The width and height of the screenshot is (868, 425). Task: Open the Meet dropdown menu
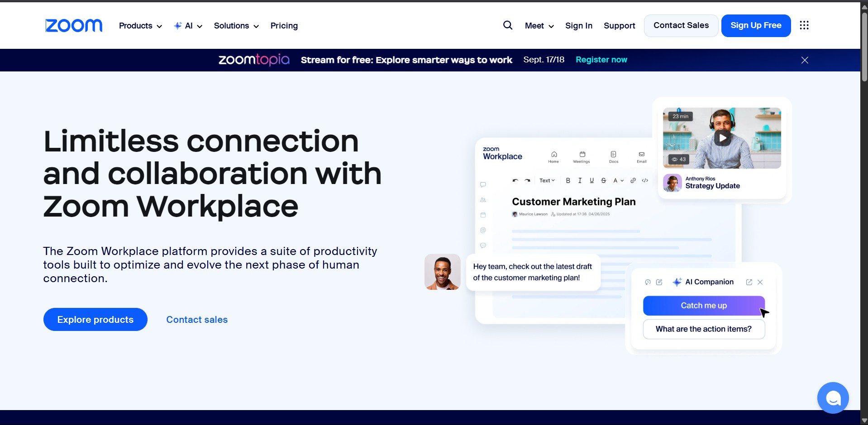pyautogui.click(x=539, y=26)
